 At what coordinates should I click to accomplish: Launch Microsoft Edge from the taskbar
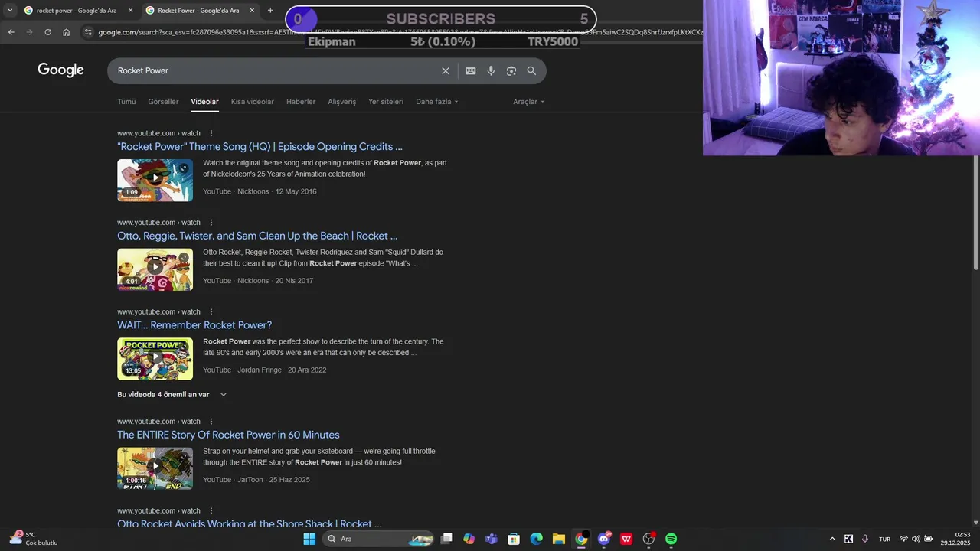(x=536, y=539)
